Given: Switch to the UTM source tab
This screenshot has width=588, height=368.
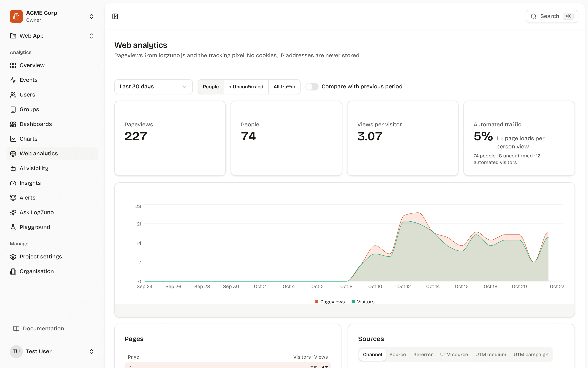Looking at the screenshot, I should pyautogui.click(x=454, y=355).
